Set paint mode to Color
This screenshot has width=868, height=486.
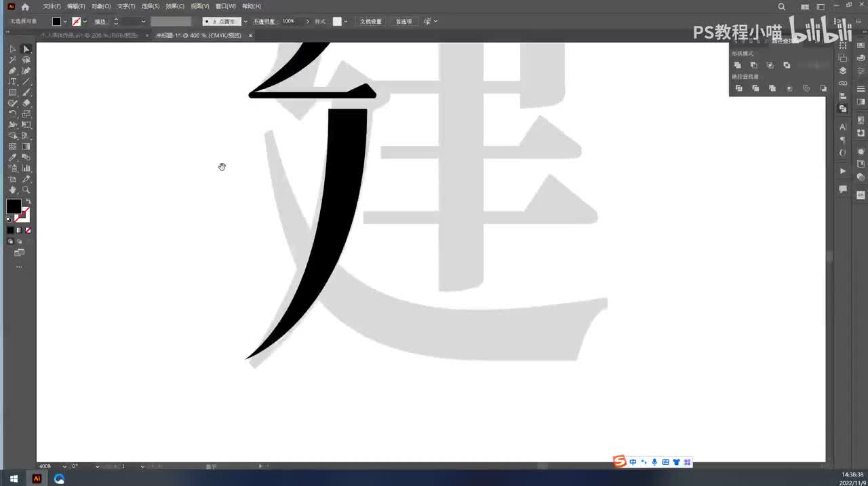tap(10, 230)
